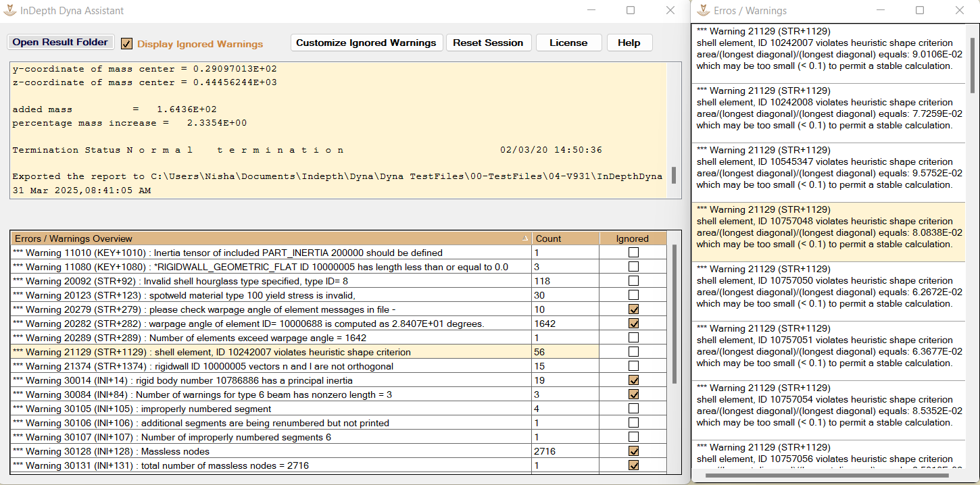Select Warning 30106 additional segments renumbered row
The height and width of the screenshot is (485, 980).
339,423
